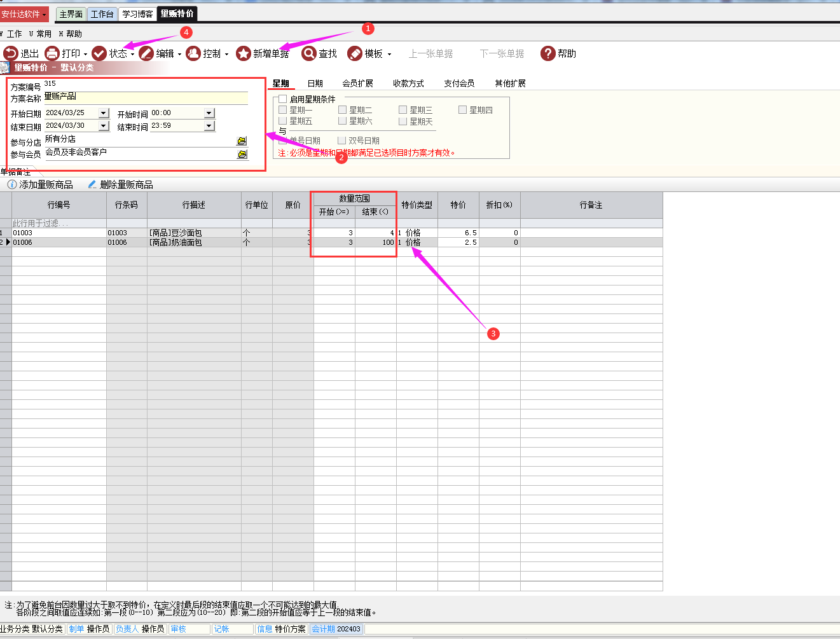Switch to the 工作台 tab
This screenshot has height=639, width=840.
coord(102,14)
